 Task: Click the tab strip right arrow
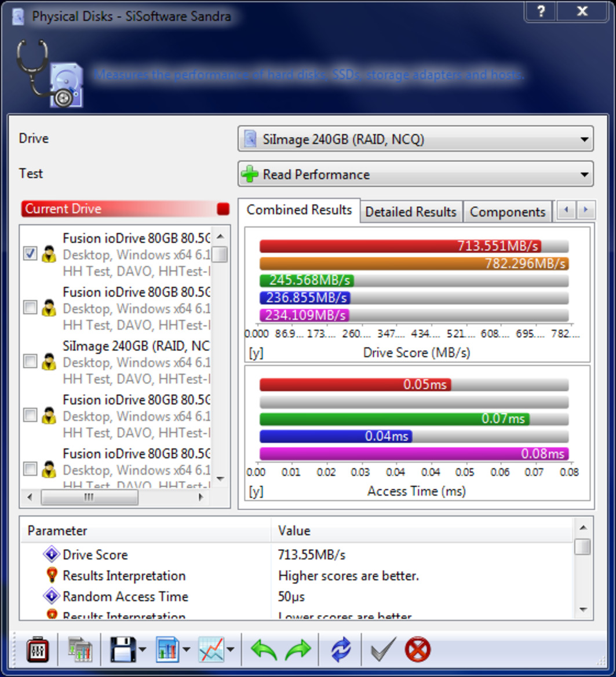[586, 210]
